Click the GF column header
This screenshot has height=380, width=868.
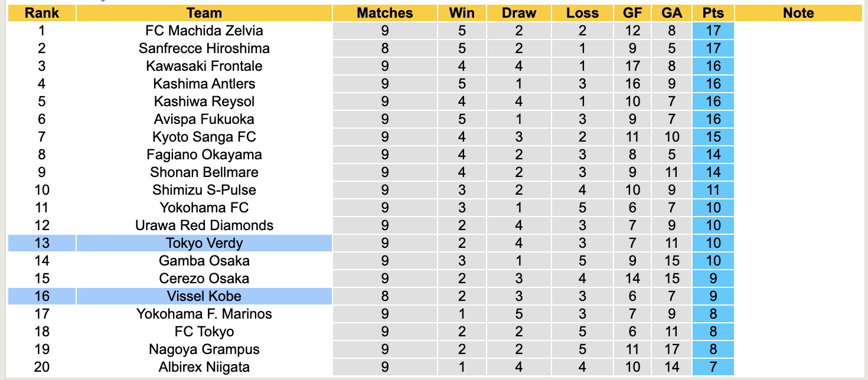point(632,13)
